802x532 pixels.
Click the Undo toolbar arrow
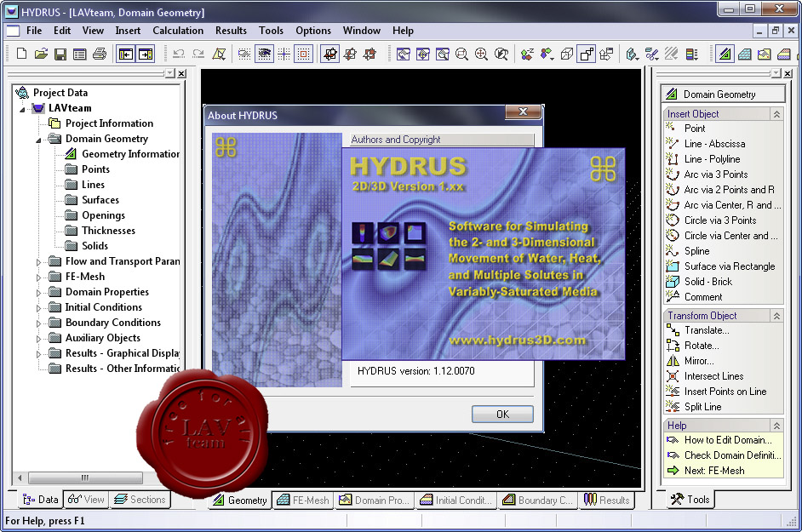179,54
